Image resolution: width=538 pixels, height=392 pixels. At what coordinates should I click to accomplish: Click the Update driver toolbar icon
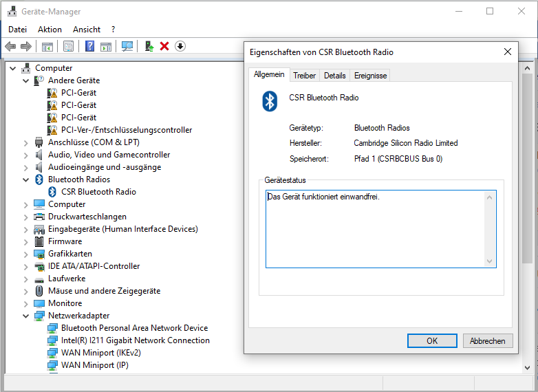point(149,46)
